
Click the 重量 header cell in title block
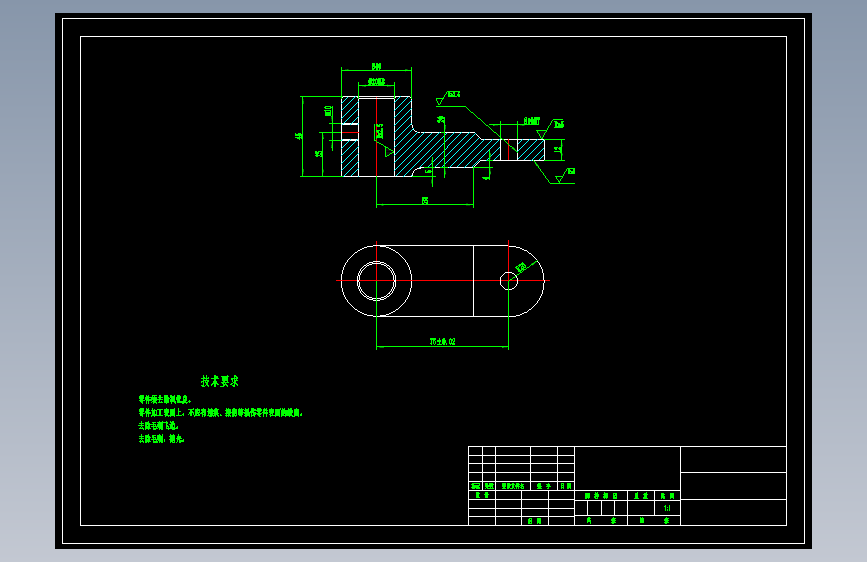click(x=641, y=496)
